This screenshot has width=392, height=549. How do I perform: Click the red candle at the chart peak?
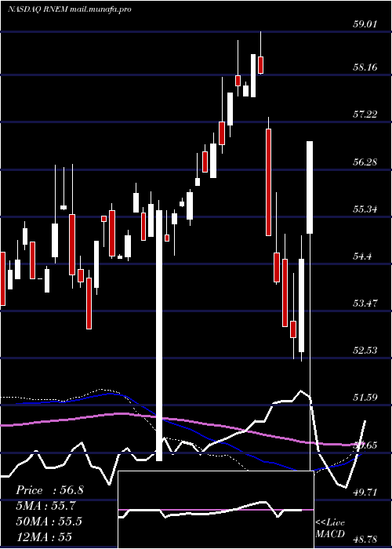click(261, 65)
